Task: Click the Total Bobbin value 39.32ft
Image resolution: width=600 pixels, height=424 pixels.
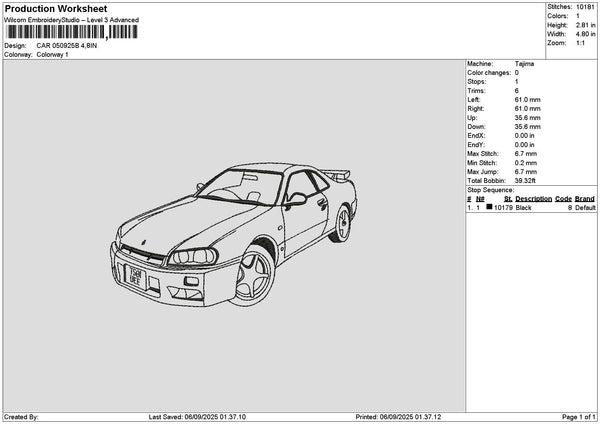Action: coord(525,181)
